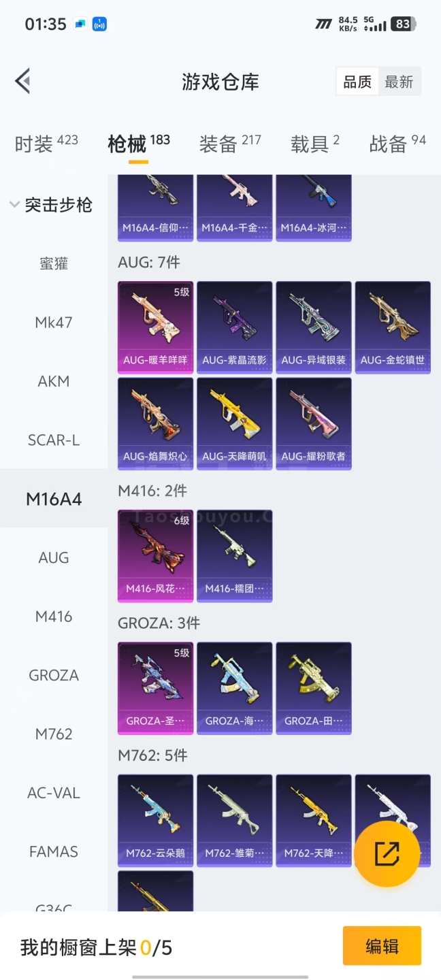Open AUG-紫晶流影 skin thumbnail
This screenshot has height=980, width=441.
pos(235,327)
